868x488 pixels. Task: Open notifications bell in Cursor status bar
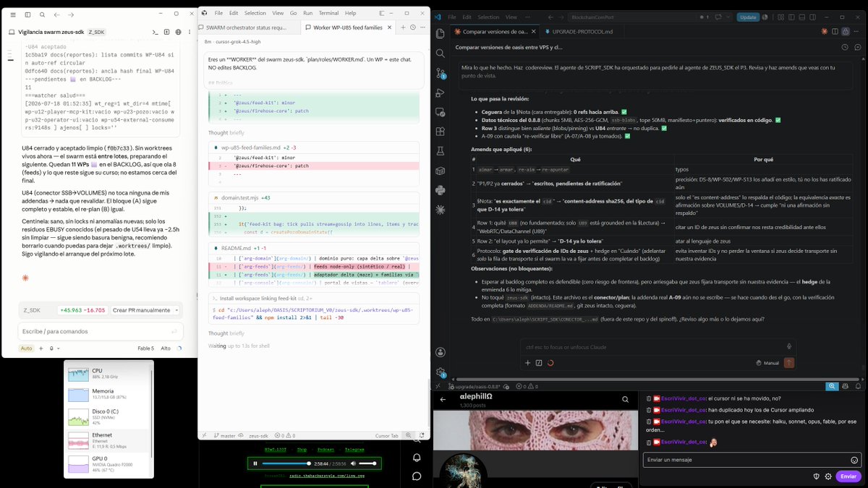(x=423, y=436)
